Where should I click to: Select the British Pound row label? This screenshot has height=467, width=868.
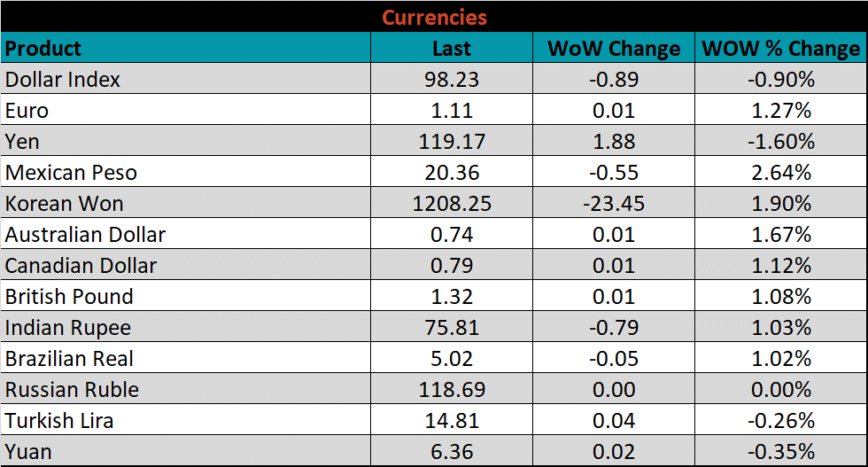[69, 297]
